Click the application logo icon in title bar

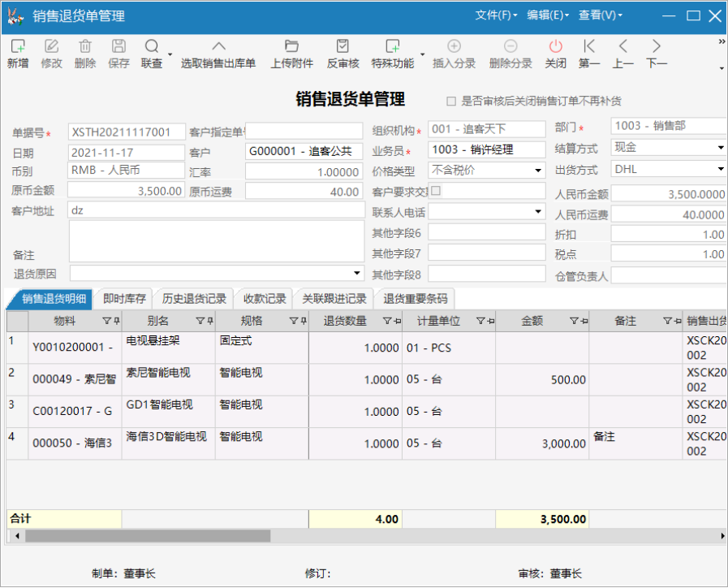[x=15, y=16]
